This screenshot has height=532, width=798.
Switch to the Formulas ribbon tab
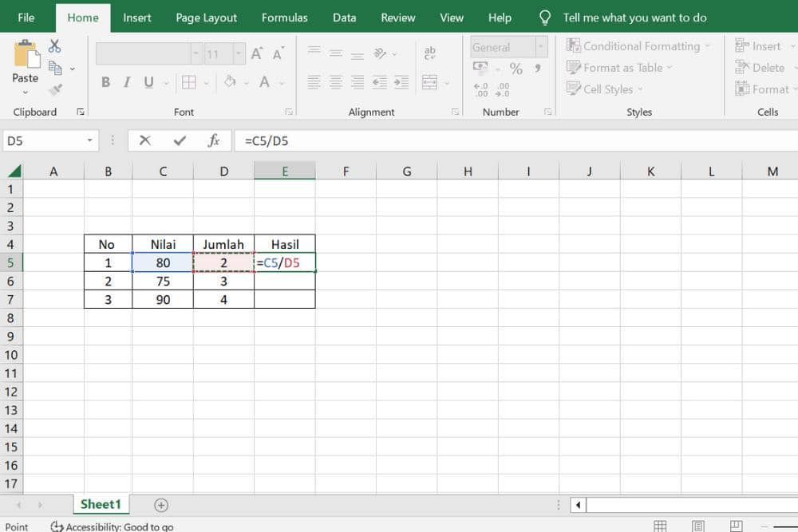tap(284, 17)
